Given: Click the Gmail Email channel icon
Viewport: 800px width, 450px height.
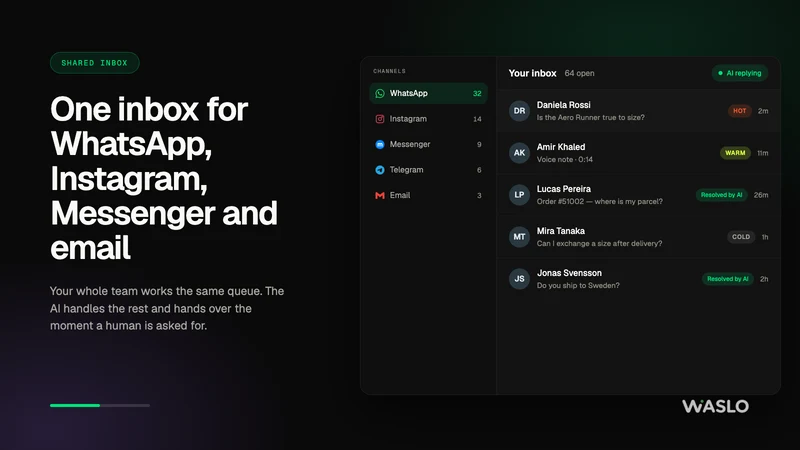Looking at the screenshot, I should click(x=380, y=195).
